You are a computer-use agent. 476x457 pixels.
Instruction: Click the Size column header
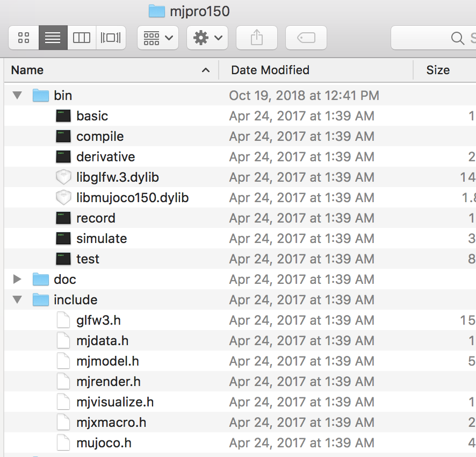[438, 70]
